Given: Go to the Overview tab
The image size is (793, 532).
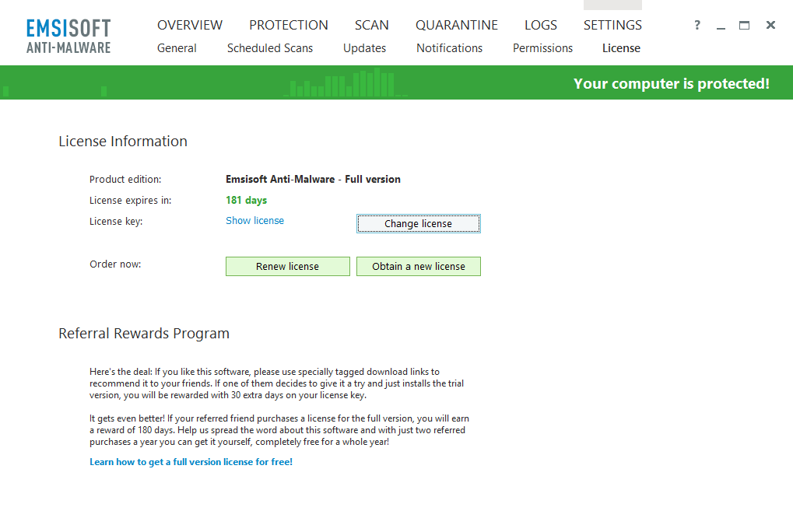Looking at the screenshot, I should (190, 25).
